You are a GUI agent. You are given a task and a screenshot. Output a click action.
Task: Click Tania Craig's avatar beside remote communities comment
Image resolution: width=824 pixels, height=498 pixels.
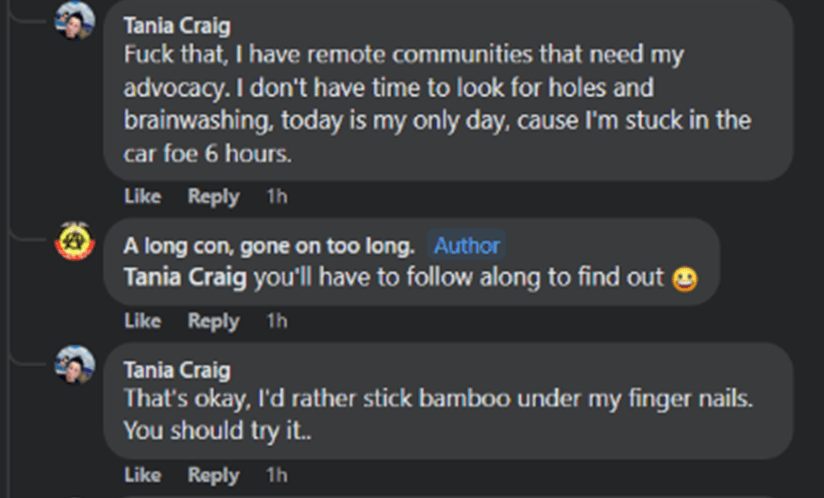pos(74,21)
